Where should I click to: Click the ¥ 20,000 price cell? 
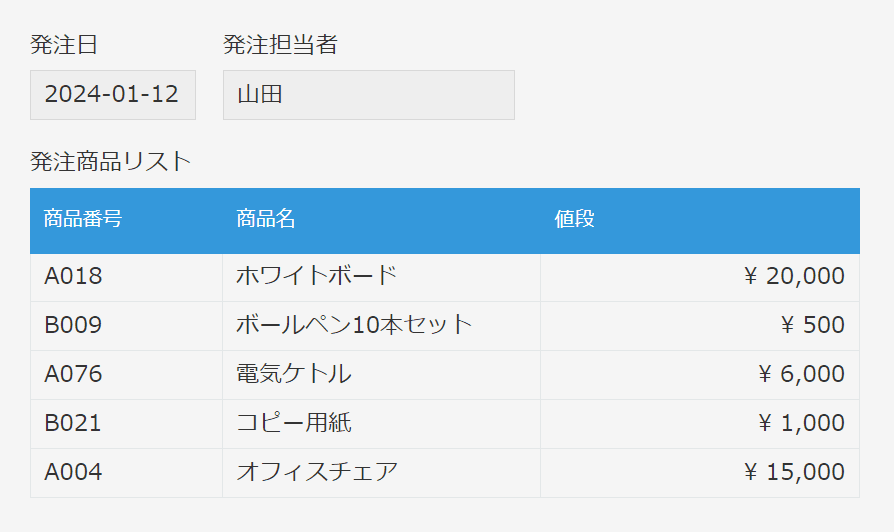pos(700,278)
